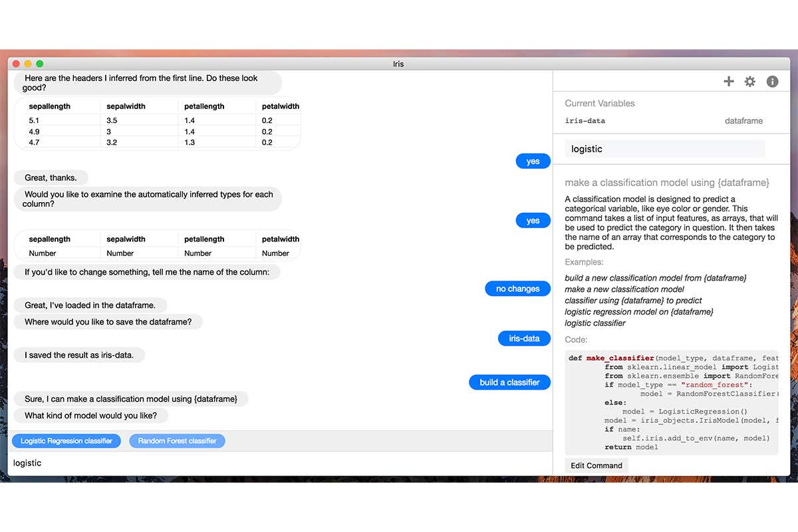
Task: Click the 'no changes' reply bubble
Action: 517,289
